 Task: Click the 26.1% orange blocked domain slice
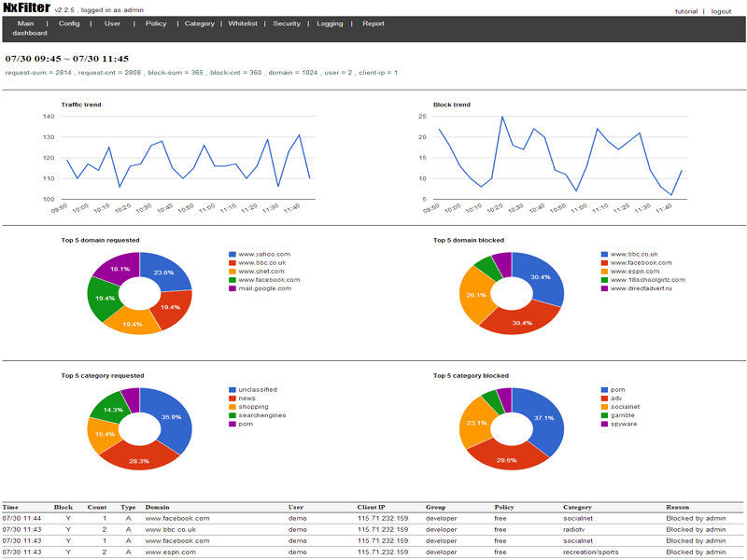473,296
